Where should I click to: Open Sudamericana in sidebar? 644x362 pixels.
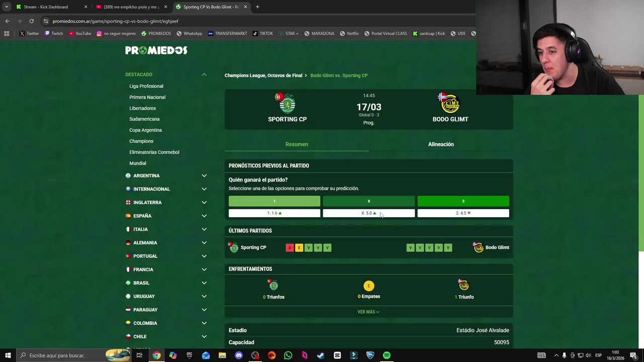pos(144,119)
